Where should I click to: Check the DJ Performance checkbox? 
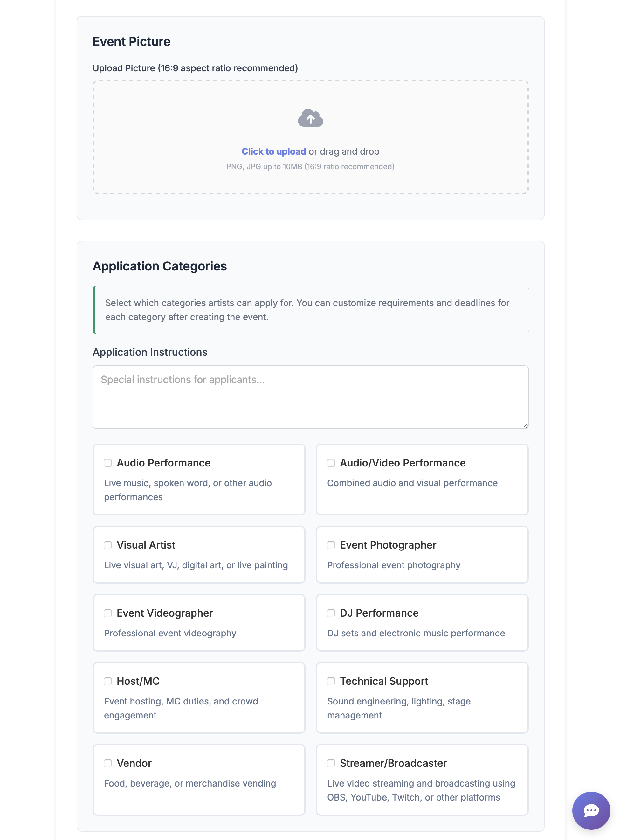point(331,613)
